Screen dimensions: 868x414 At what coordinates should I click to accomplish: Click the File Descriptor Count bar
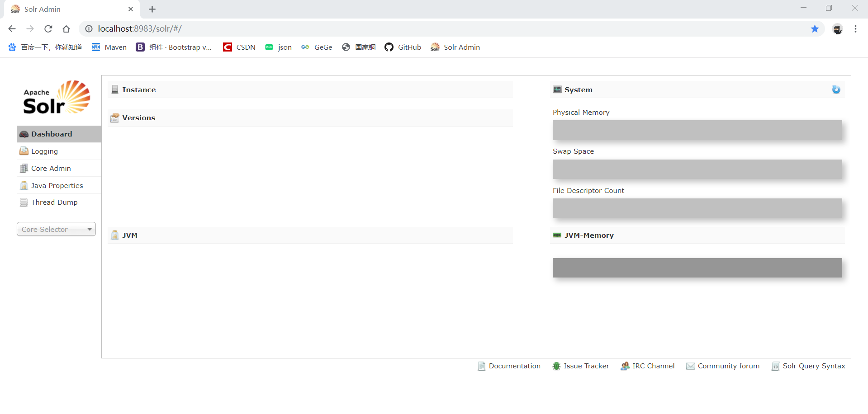tap(697, 208)
